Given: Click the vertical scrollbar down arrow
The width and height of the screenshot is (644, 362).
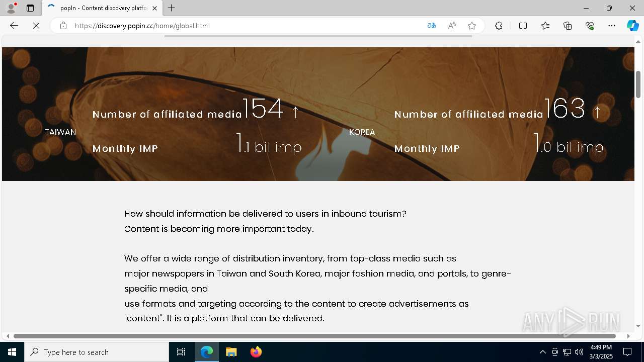Looking at the screenshot, I should 638,326.
